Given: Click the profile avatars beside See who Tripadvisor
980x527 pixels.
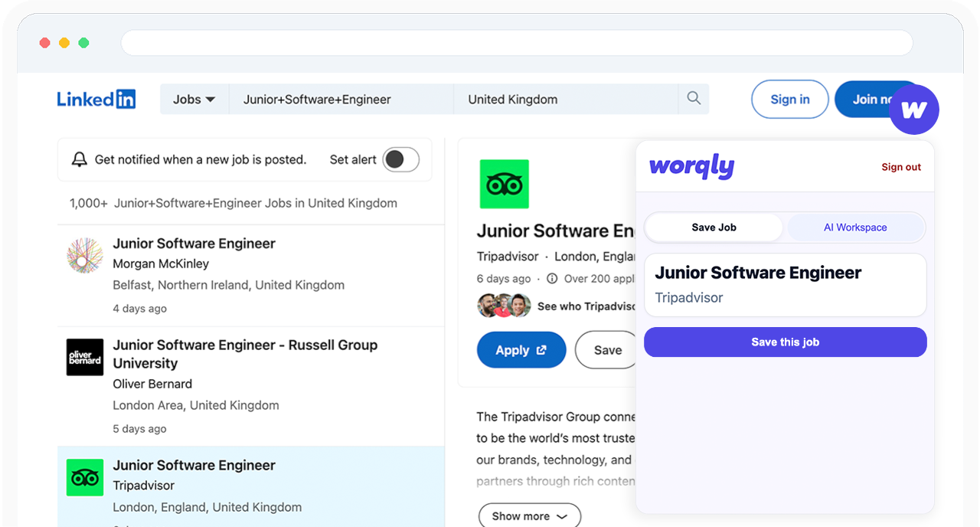Looking at the screenshot, I should [505, 306].
